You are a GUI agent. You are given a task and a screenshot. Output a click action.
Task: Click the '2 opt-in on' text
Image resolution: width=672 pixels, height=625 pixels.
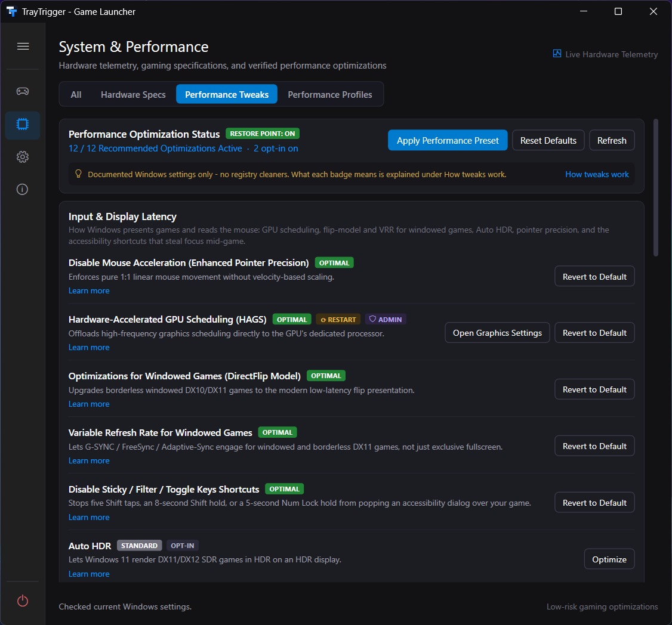276,148
